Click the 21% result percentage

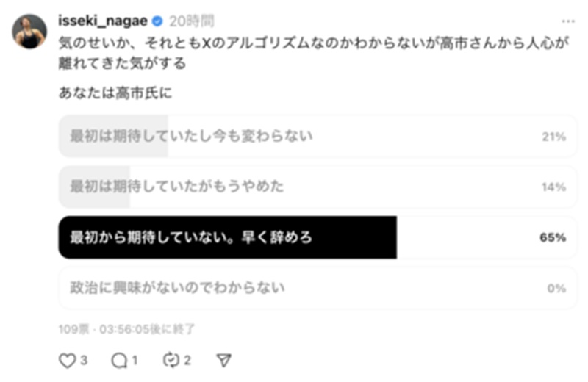click(553, 137)
